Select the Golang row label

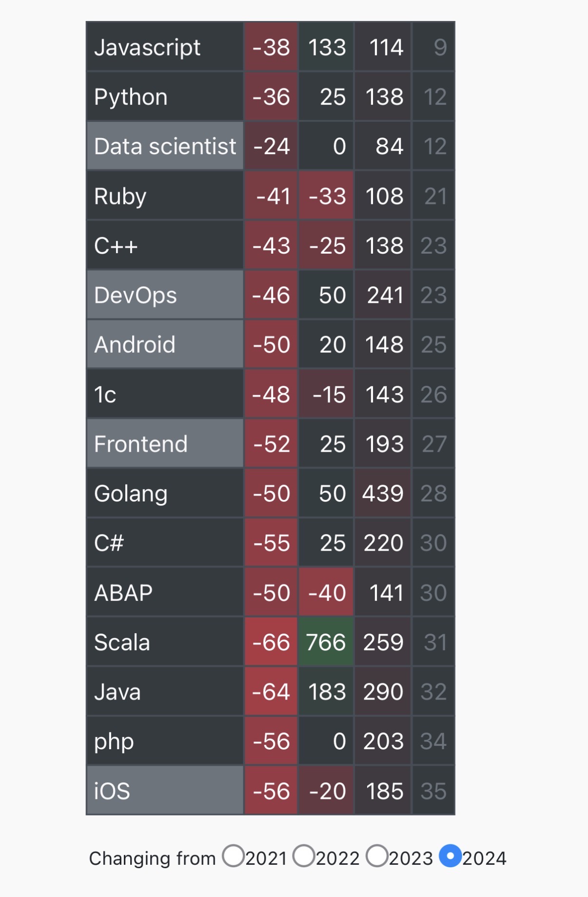(165, 493)
